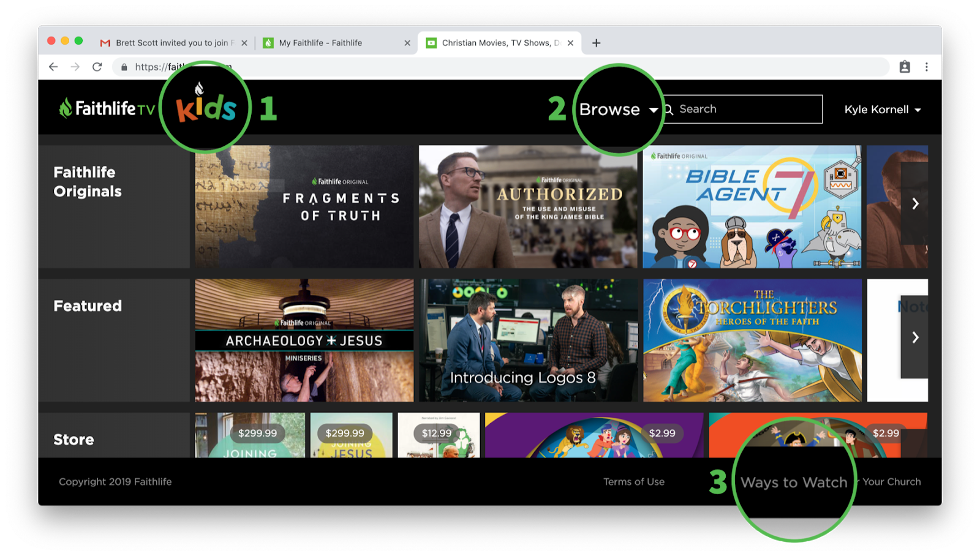Screen dimensions: 980x556
Task: Click the Faithlife TV favicon on active tab
Action: (431, 43)
